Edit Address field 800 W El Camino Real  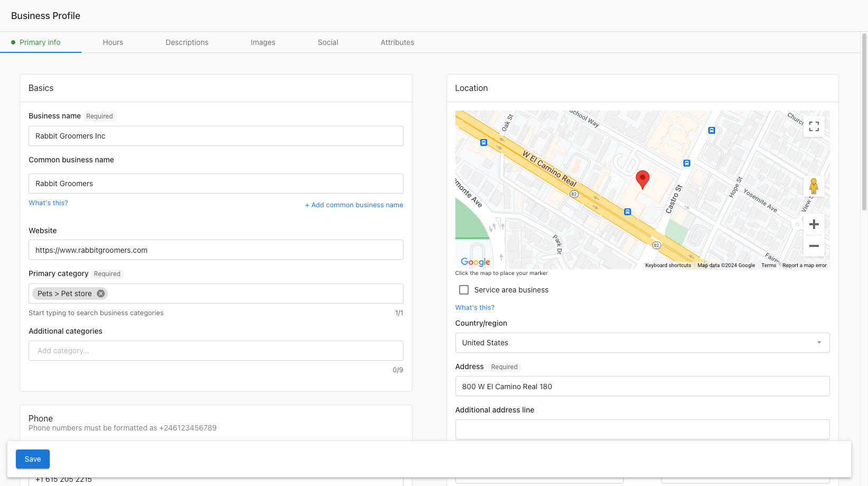click(x=642, y=386)
